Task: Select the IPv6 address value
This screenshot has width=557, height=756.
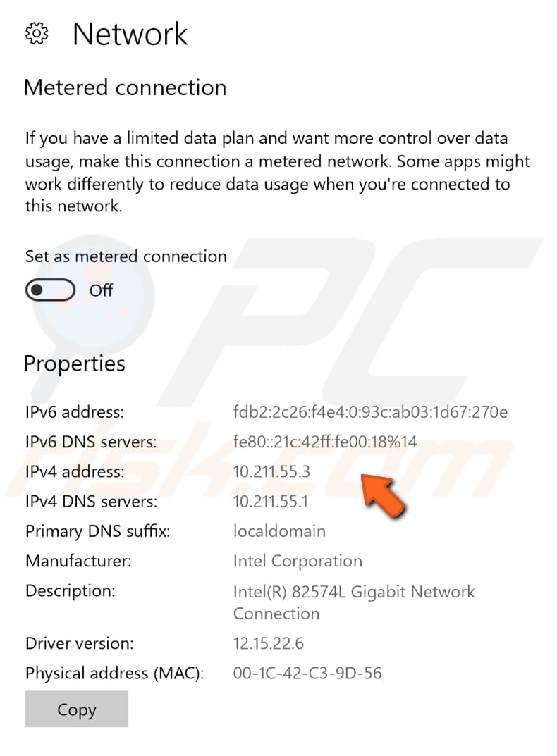Action: point(370,411)
